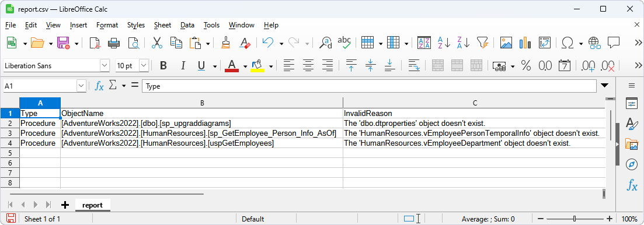
Task: Toggle underline formatting
Action: click(x=201, y=65)
